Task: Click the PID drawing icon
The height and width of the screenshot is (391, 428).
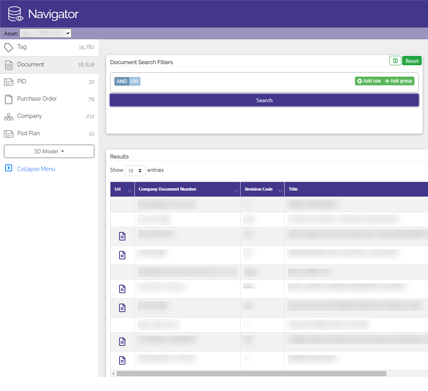Action: (x=9, y=82)
